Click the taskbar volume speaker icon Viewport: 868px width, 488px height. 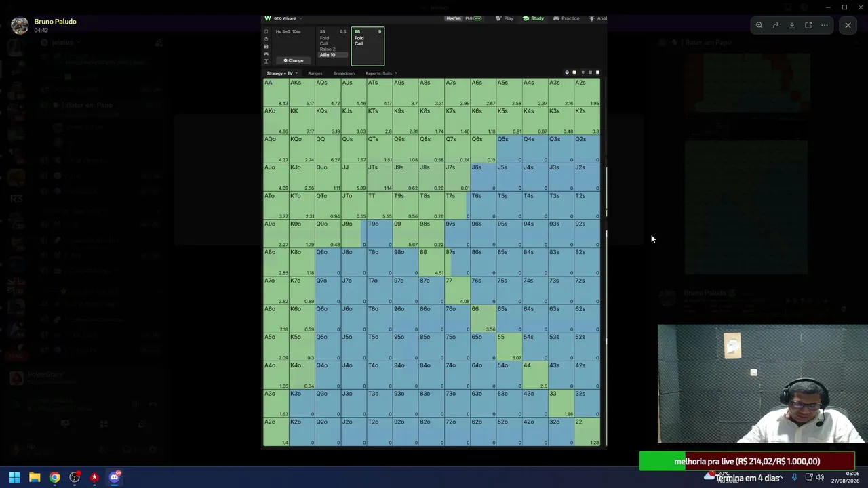pos(820,477)
